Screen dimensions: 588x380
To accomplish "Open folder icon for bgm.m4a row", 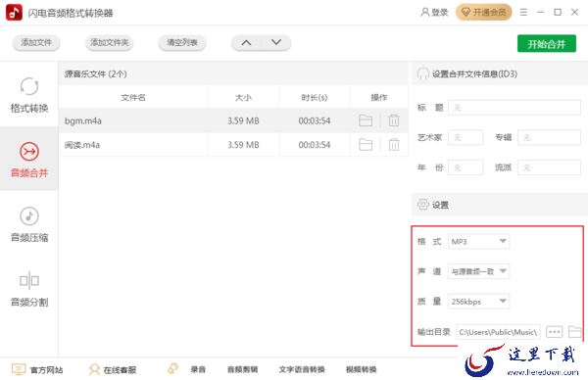I will (366, 120).
